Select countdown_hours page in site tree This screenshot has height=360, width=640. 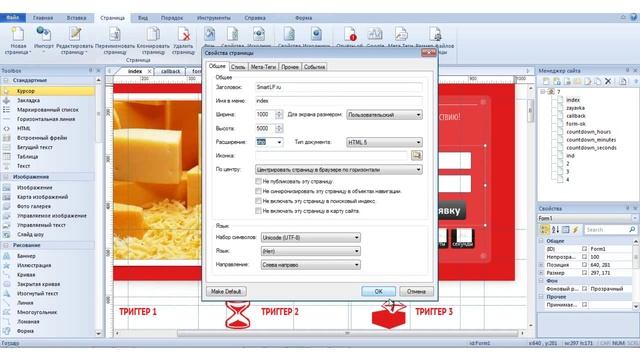(x=588, y=132)
